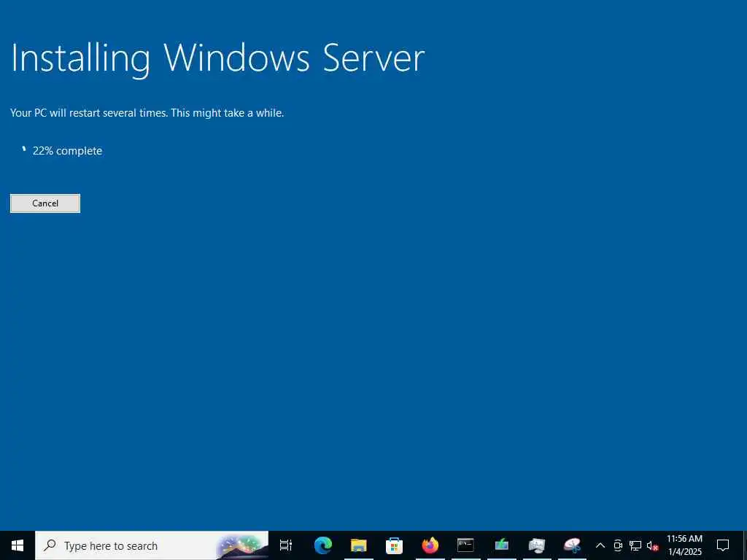Click the Installing Windows Server heading

pyautogui.click(x=217, y=58)
